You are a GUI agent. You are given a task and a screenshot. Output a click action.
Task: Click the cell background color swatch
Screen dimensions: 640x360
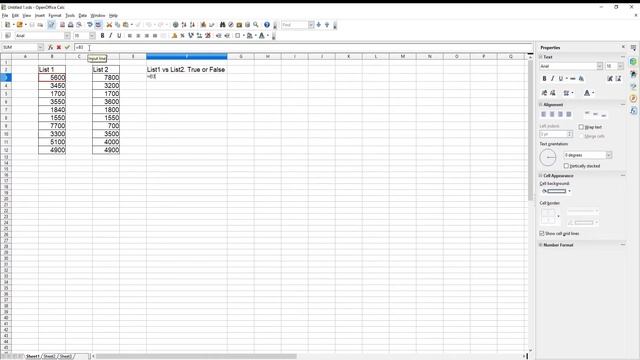coord(556,191)
